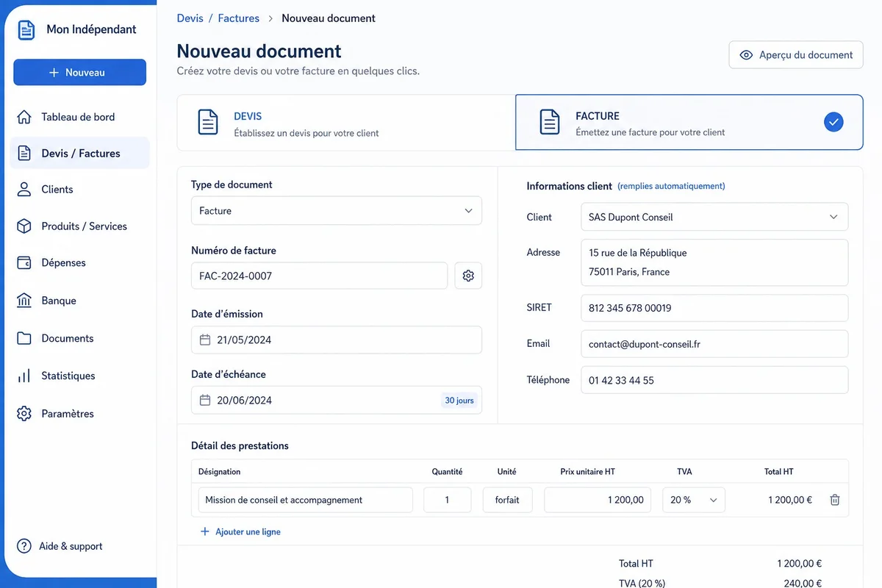
Task: Open Tableau de bord from the sidebar
Action: coord(79,117)
